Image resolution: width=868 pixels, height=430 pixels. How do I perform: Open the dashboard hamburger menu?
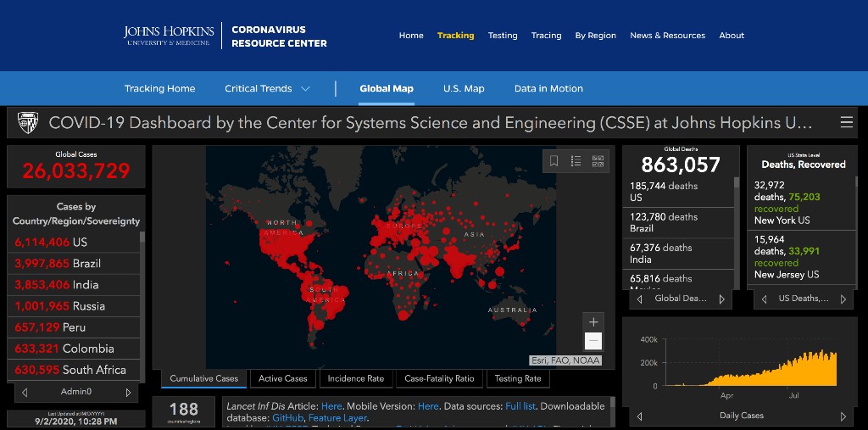click(x=847, y=122)
